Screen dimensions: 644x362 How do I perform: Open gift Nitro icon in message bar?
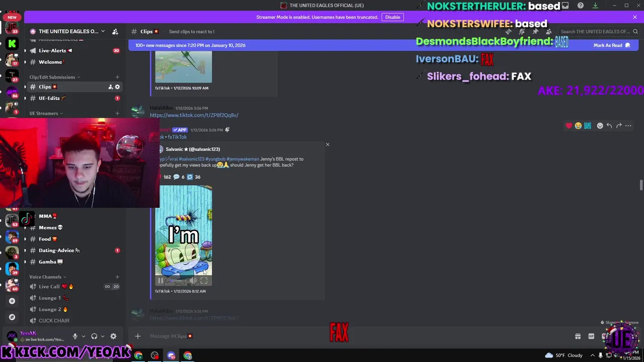click(578, 336)
